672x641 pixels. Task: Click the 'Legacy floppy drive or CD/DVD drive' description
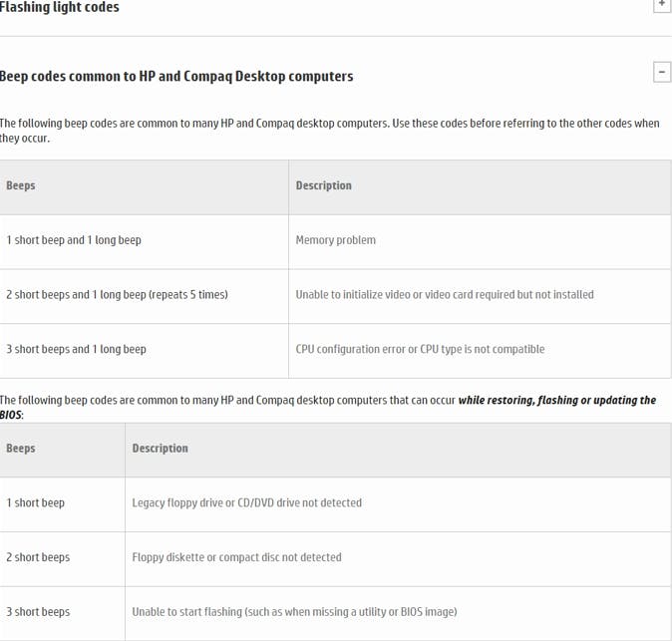click(x=246, y=502)
